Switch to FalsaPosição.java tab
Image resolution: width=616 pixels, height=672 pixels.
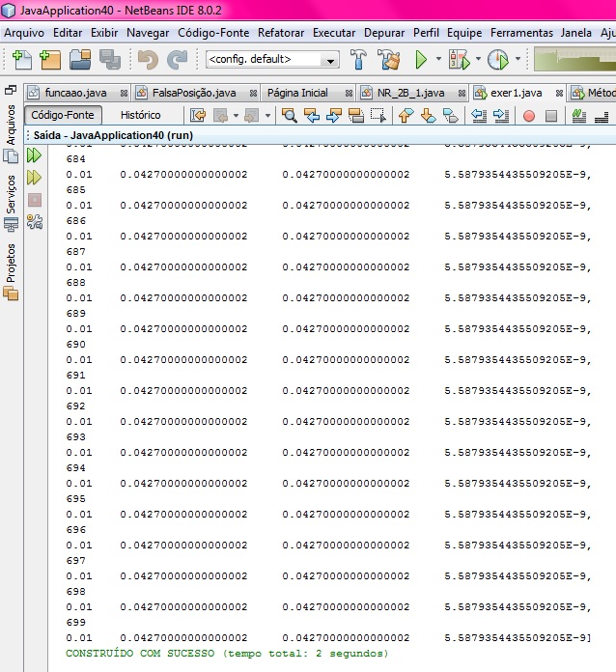point(193,93)
